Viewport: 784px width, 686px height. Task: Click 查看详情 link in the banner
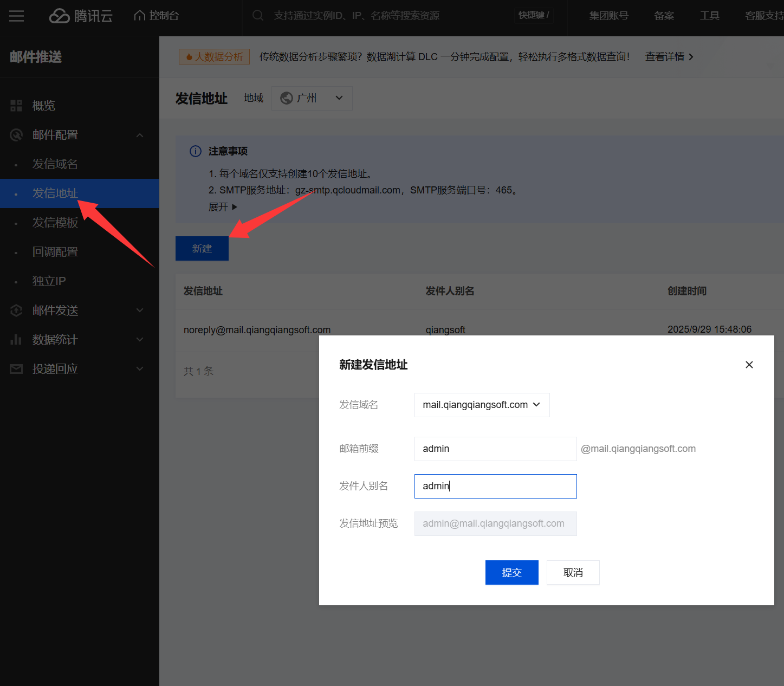(669, 57)
